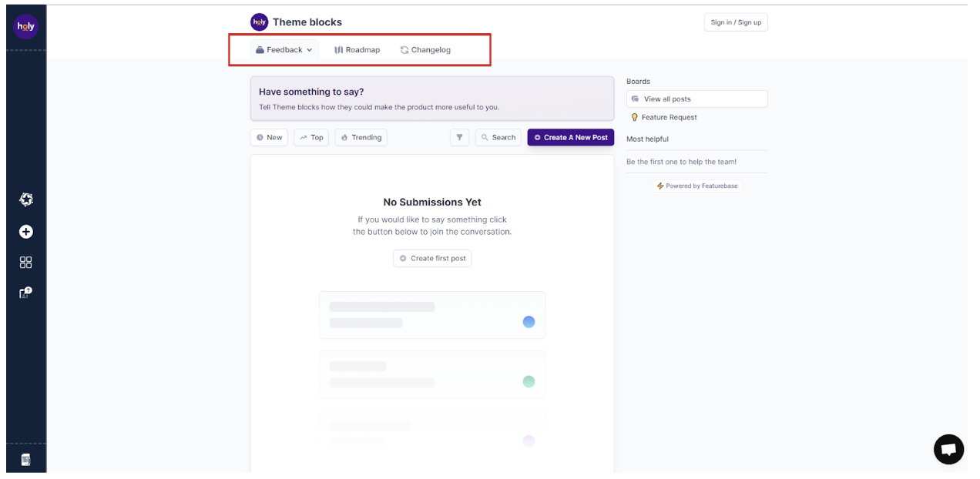This screenshot has width=980, height=479.
Task: Switch to the Changelog tab
Action: pyautogui.click(x=425, y=50)
